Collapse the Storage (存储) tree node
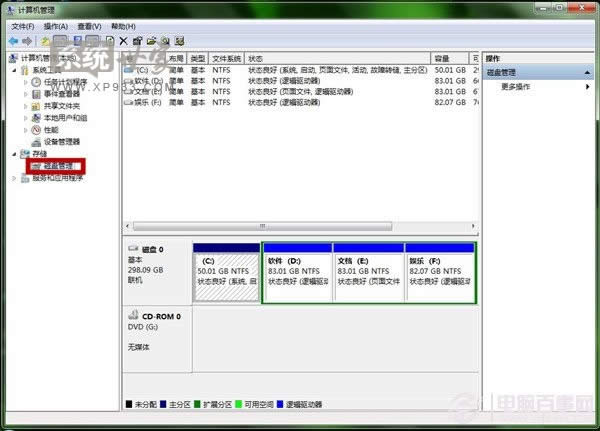Image resolution: width=600 pixels, height=431 pixels. [x=13, y=154]
